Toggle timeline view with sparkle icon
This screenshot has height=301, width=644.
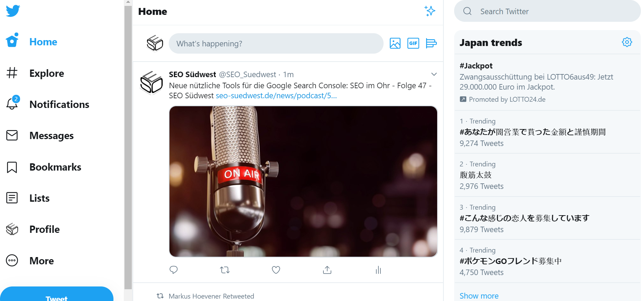[430, 11]
